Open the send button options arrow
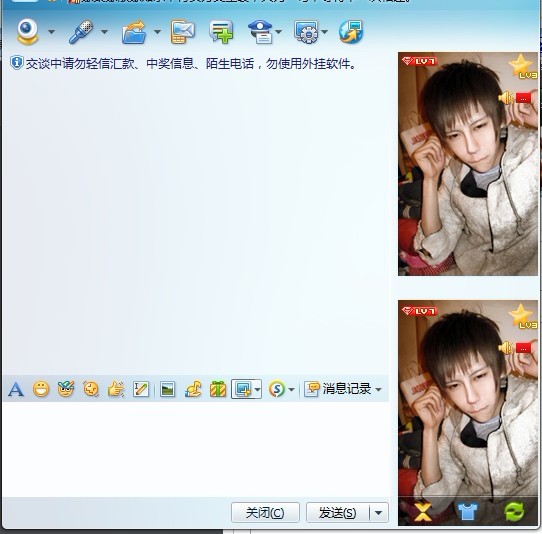The image size is (542, 534). click(x=379, y=513)
